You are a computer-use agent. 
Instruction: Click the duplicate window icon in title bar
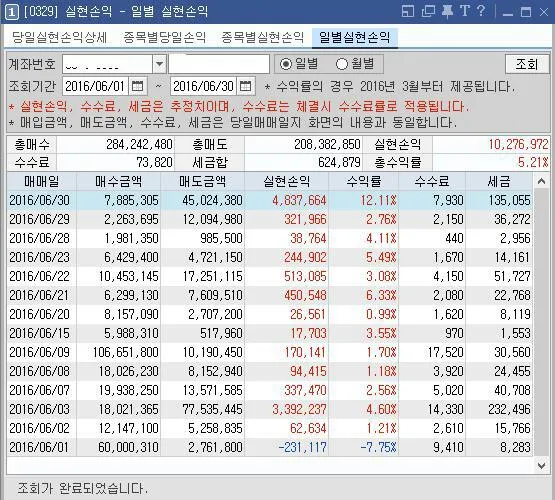(428, 11)
